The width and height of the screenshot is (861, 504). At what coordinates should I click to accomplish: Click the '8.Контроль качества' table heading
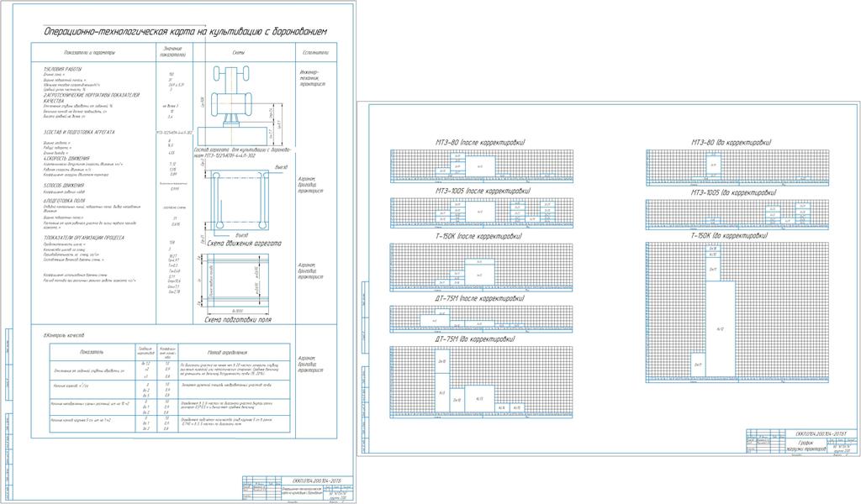[63, 334]
